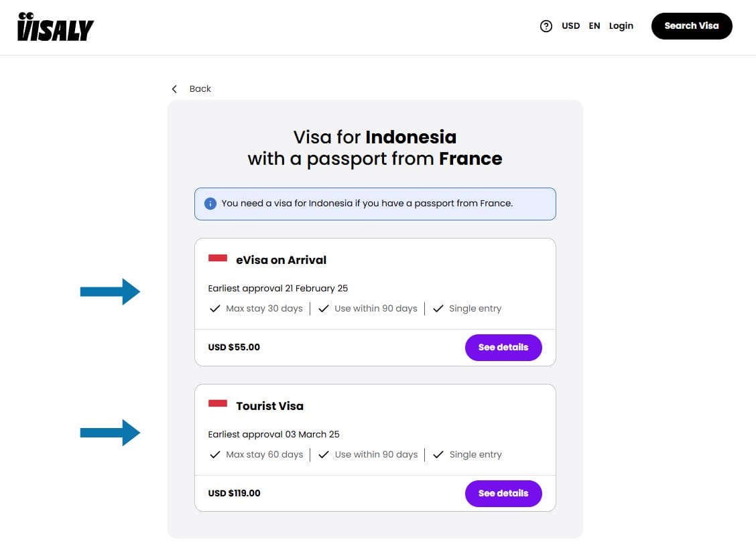
Task: Click the Login link
Action: point(621,26)
